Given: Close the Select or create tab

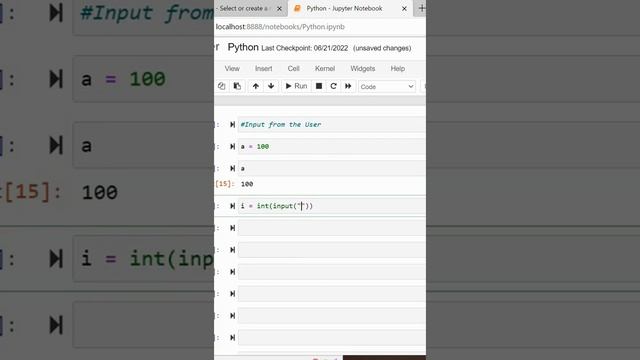Looking at the screenshot, I should [x=279, y=8].
